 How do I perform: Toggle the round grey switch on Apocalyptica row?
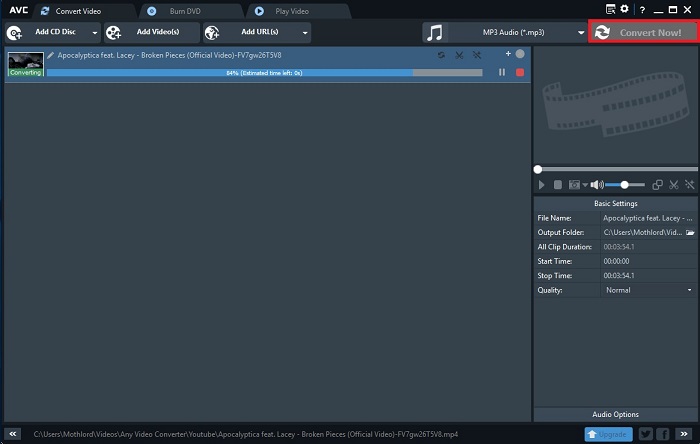520,54
